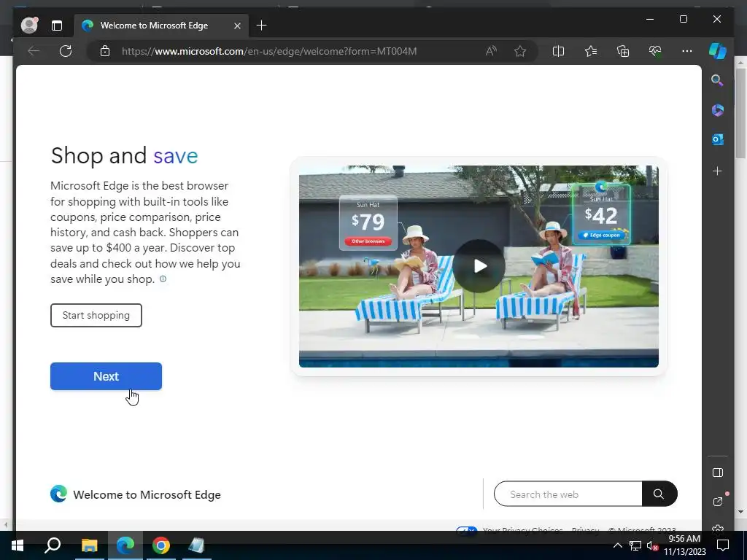747x560 pixels.
Task: Click the address bar URL
Action: point(269,51)
